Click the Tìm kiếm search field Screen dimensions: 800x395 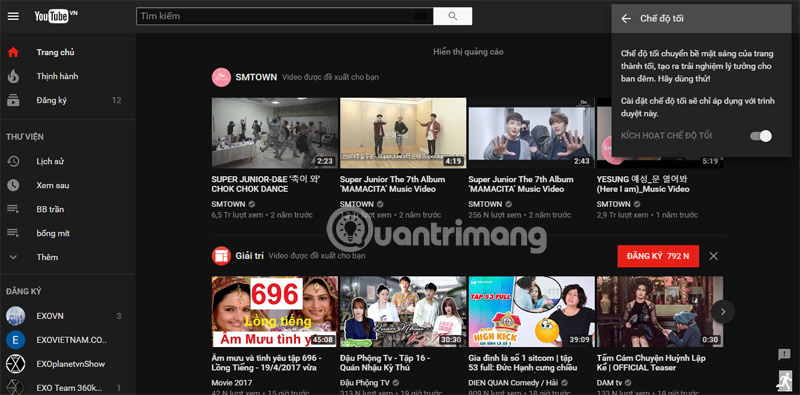tap(284, 16)
